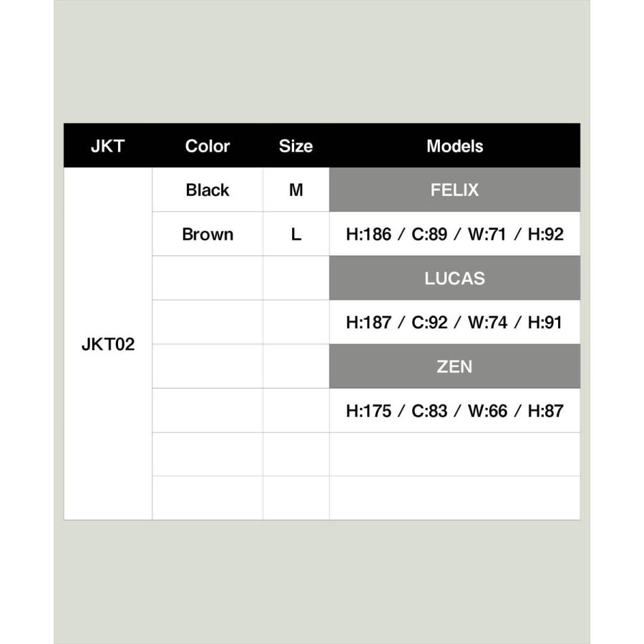Click the JKT02 product code
Image resolution: width=644 pixels, height=644 pixels.
coord(108,344)
